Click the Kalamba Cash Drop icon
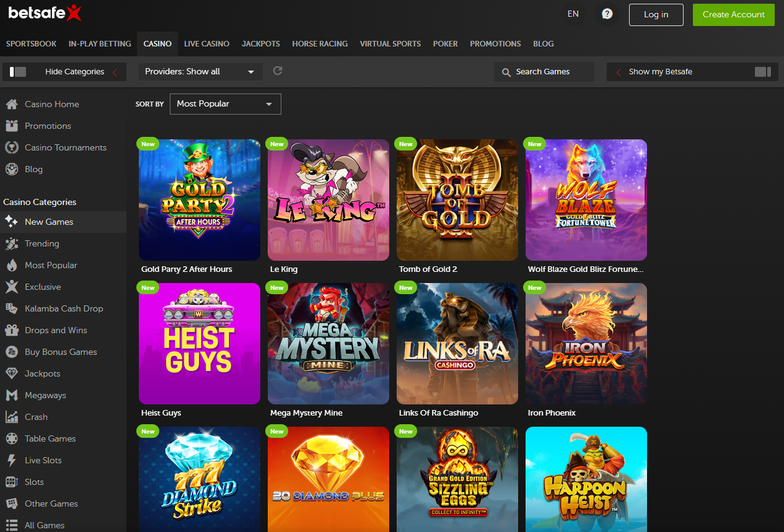This screenshot has width=784, height=532. tap(11, 308)
